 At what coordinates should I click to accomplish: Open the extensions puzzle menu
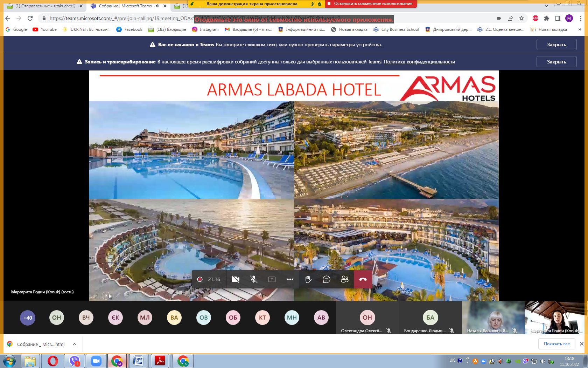(547, 18)
